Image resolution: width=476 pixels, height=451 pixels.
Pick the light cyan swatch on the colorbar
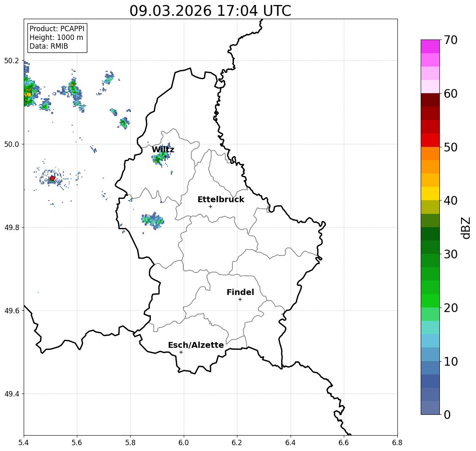tap(430, 327)
